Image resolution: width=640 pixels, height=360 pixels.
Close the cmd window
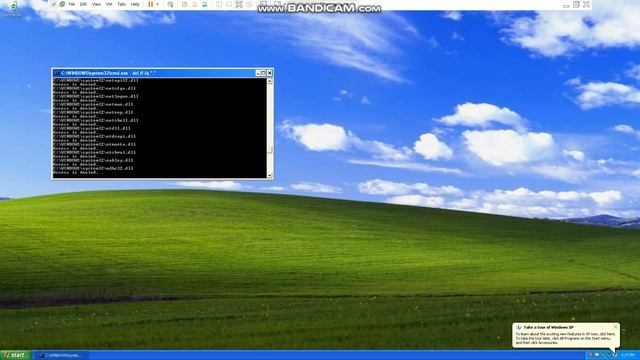pos(269,73)
